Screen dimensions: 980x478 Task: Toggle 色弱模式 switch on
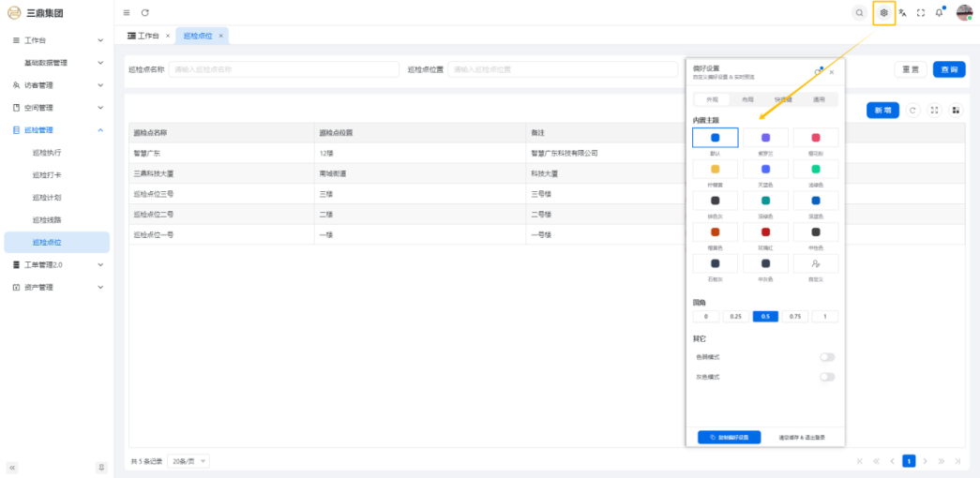826,357
